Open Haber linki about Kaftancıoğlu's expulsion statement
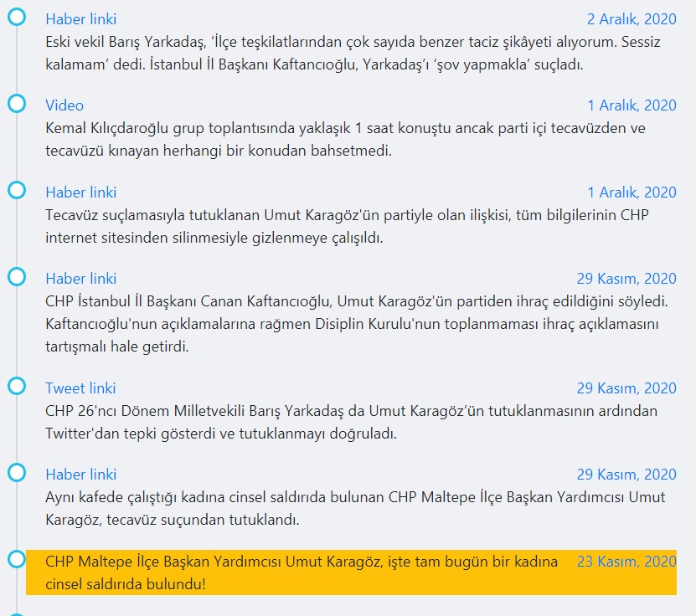This screenshot has width=696, height=616. (80, 279)
